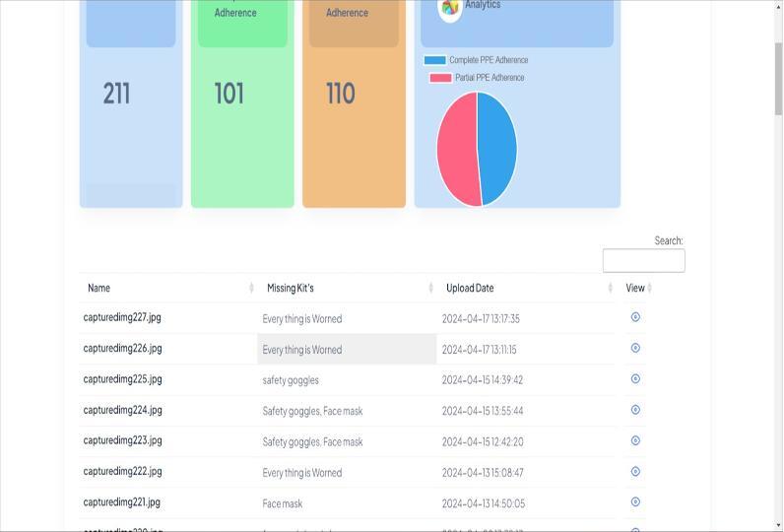Click the Analytics chart logo icon
784x532 pixels.
[450, 8]
